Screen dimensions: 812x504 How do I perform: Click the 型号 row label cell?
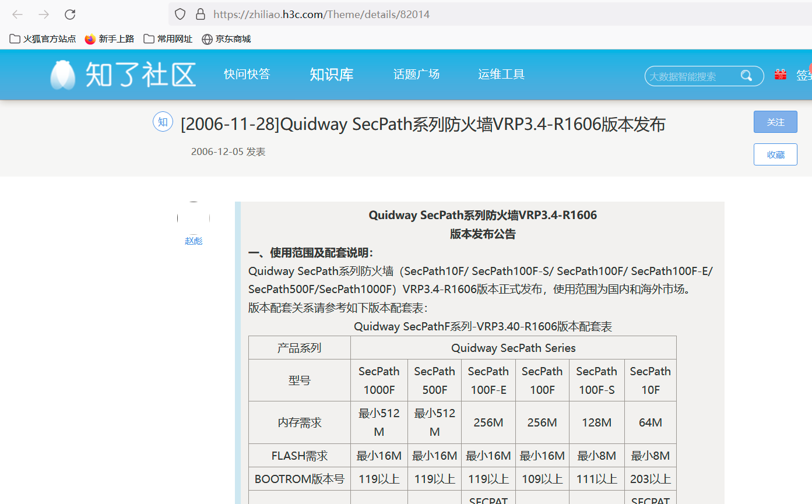click(300, 380)
